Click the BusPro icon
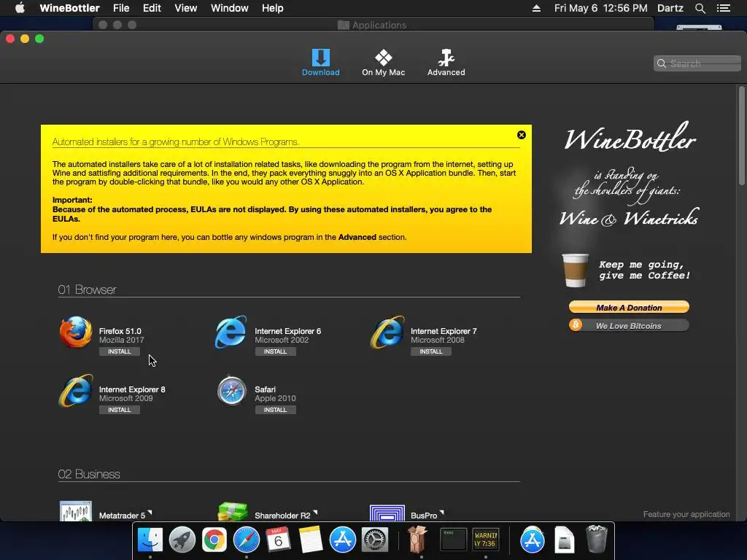Image resolution: width=747 pixels, height=560 pixels. pos(387,513)
